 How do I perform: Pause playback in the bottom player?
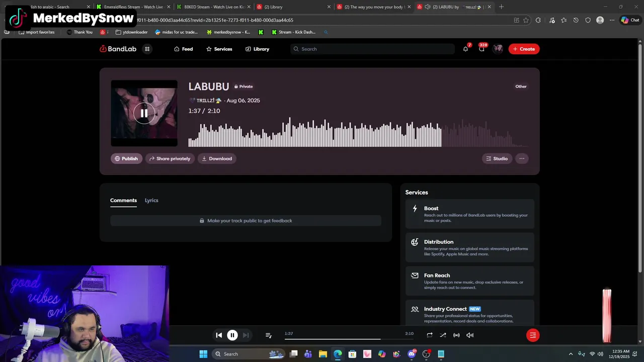(232, 335)
